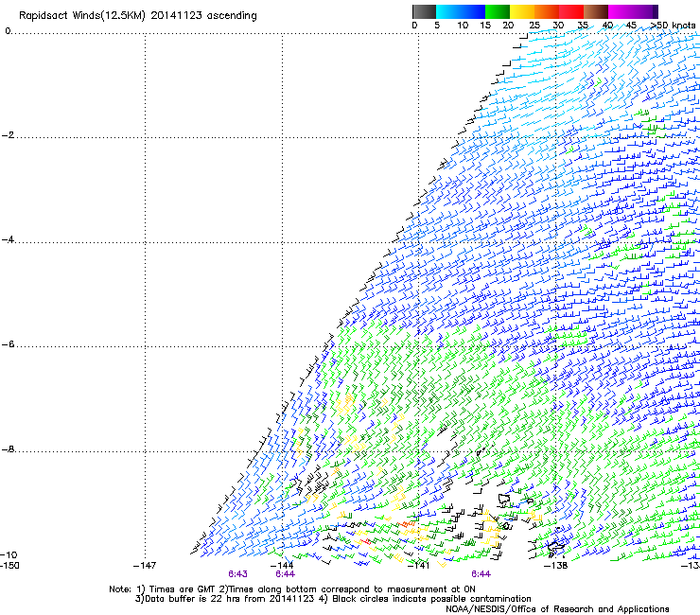Click the '>50 knots' legend label
This screenshot has height=615, width=700.
point(673,26)
